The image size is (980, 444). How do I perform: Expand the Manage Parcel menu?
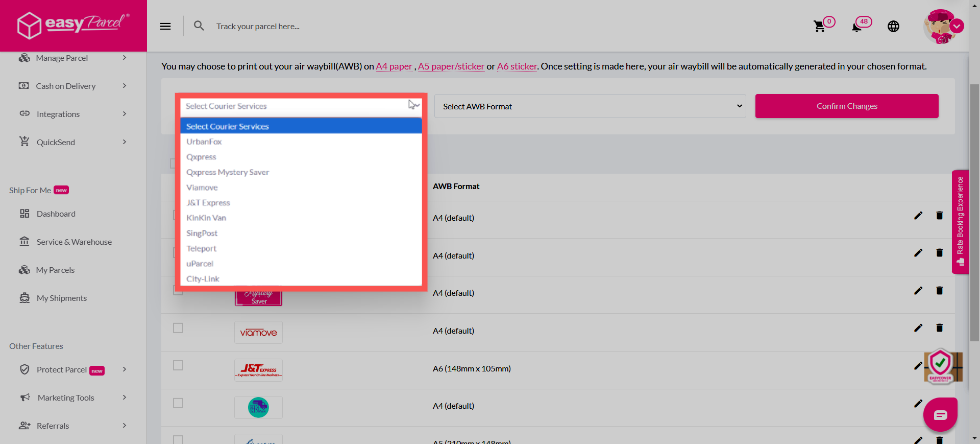[73, 58]
